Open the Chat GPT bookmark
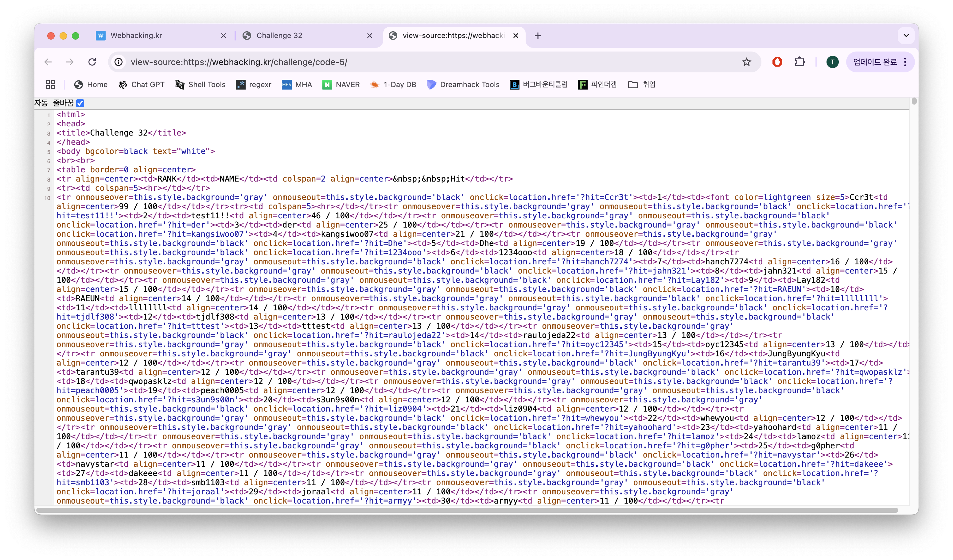The width and height of the screenshot is (953, 560). (142, 85)
